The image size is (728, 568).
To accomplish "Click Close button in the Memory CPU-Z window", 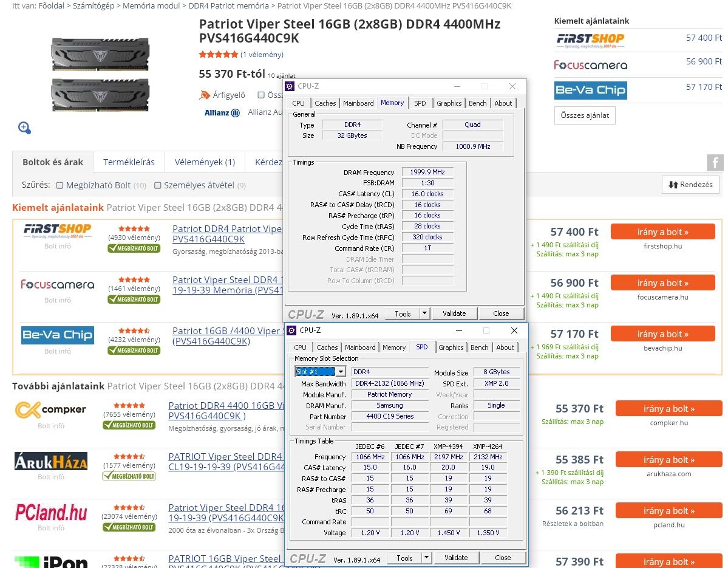I will pos(501,313).
